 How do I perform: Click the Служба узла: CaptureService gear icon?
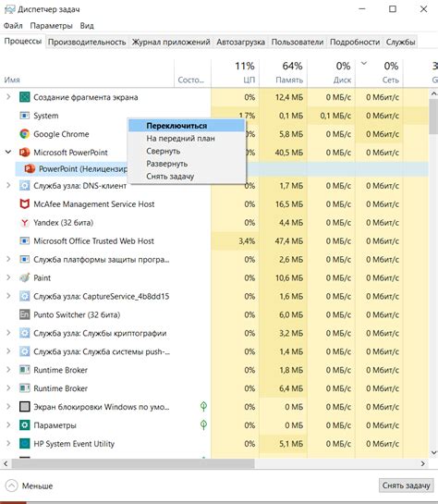[x=25, y=296]
